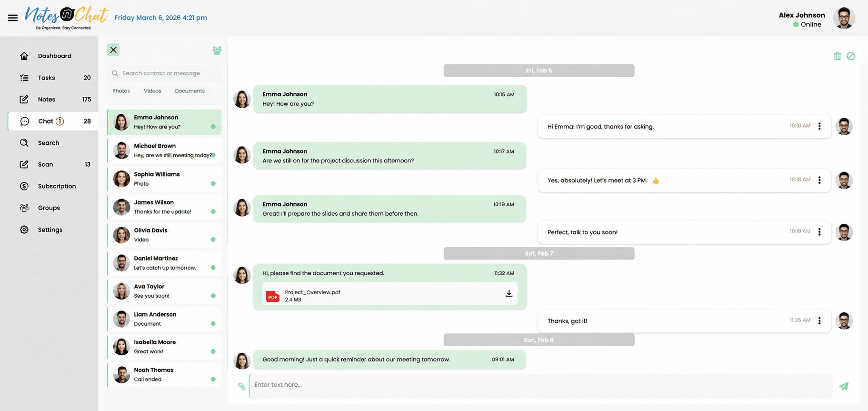
Task: Click the 'Sun, Feb 8' date separator
Action: click(x=539, y=340)
